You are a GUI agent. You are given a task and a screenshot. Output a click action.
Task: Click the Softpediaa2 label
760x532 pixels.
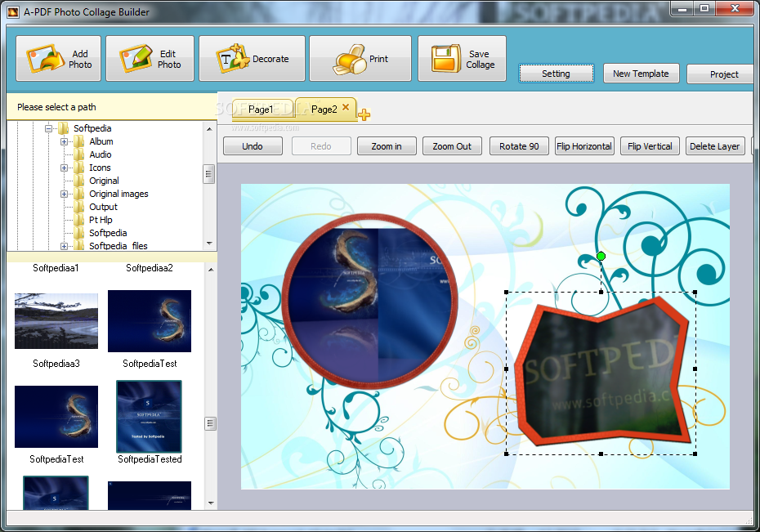coord(150,268)
